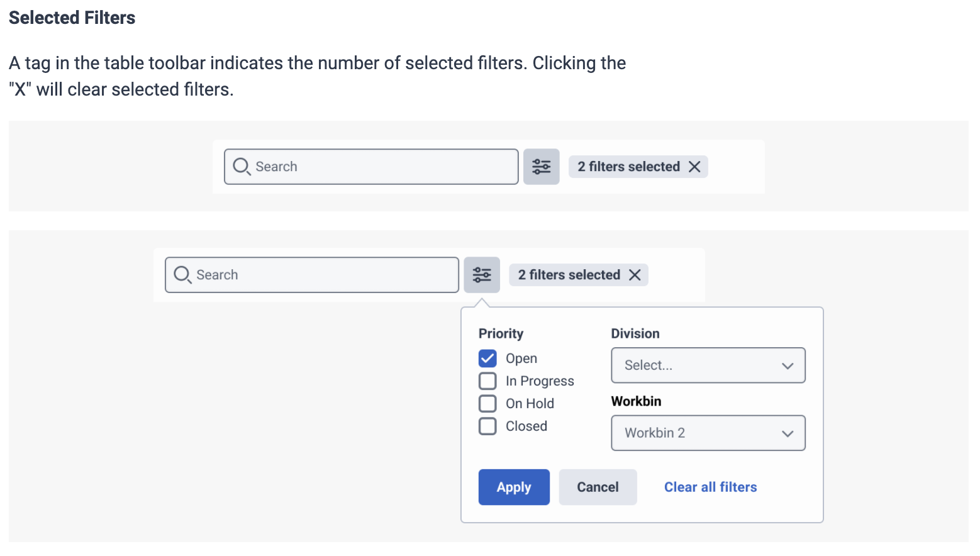The width and height of the screenshot is (980, 556).
Task: Click the filter icon above the open popover
Action: click(482, 275)
